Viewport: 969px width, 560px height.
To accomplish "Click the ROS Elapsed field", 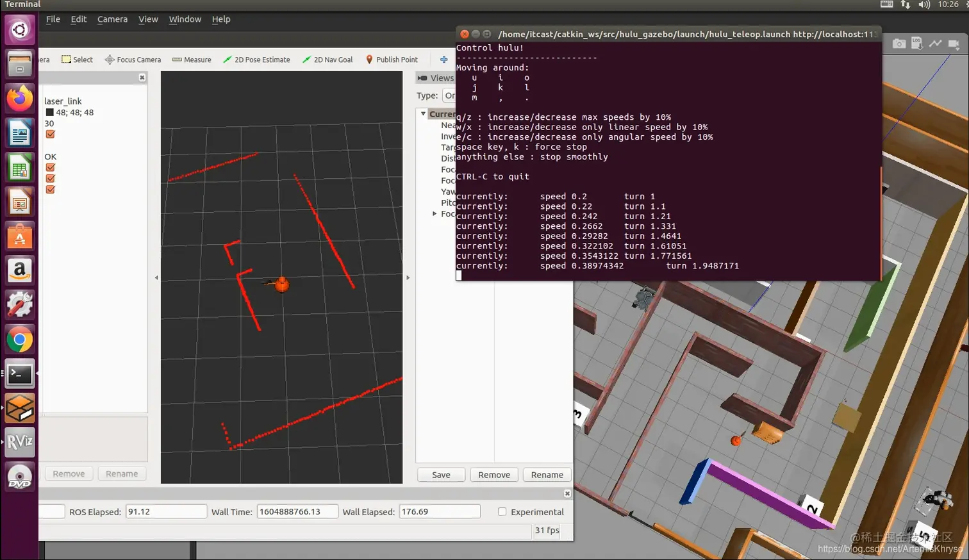I will tap(166, 511).
